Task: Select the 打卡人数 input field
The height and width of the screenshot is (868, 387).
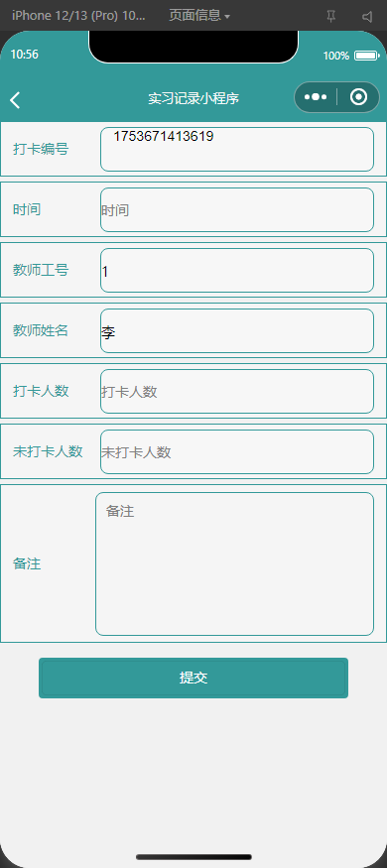Action: (237, 392)
